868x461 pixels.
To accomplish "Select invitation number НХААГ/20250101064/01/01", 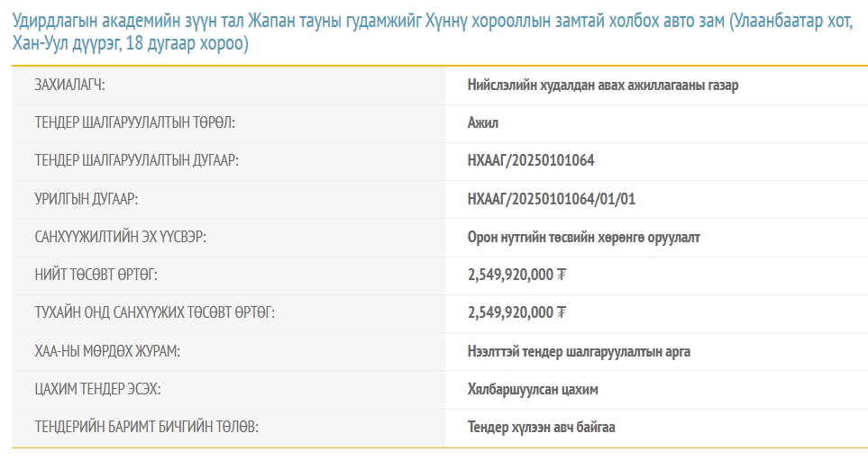I will 552,199.
